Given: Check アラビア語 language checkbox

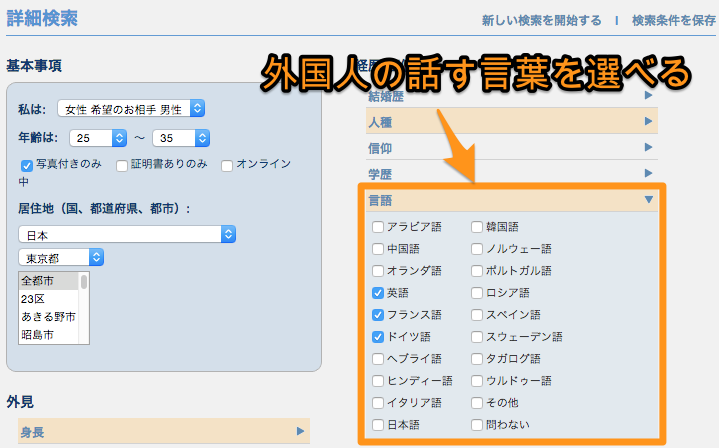Looking at the screenshot, I should coord(378,227).
